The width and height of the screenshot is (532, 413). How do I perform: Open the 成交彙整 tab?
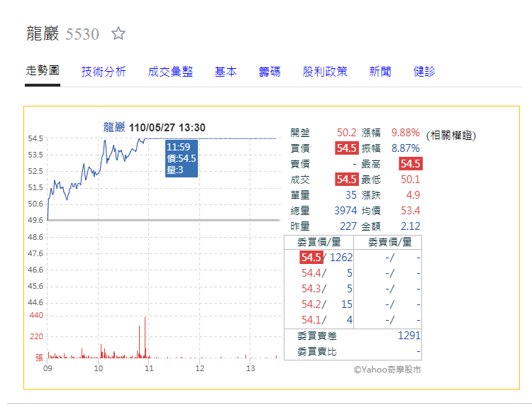point(170,72)
